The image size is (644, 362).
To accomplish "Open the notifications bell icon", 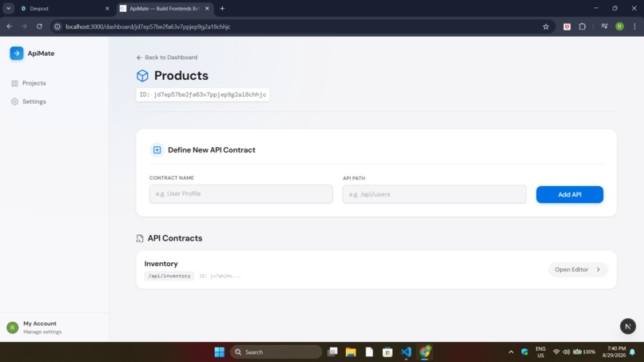I will pos(633,352).
